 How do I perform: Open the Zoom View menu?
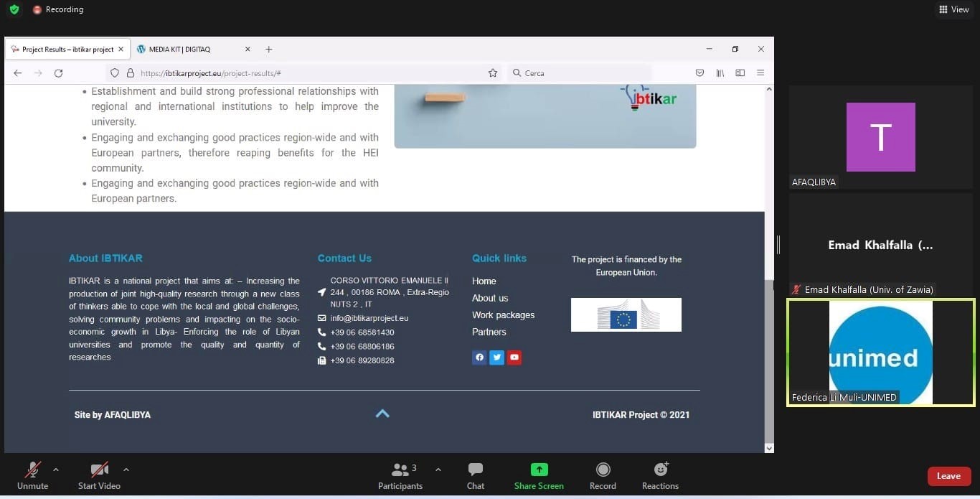point(954,9)
